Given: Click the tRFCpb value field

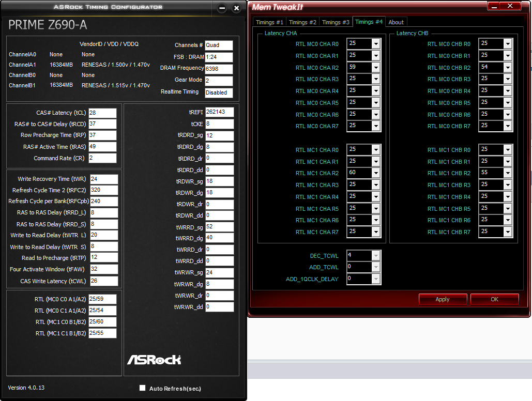Looking at the screenshot, I should pos(104,201).
